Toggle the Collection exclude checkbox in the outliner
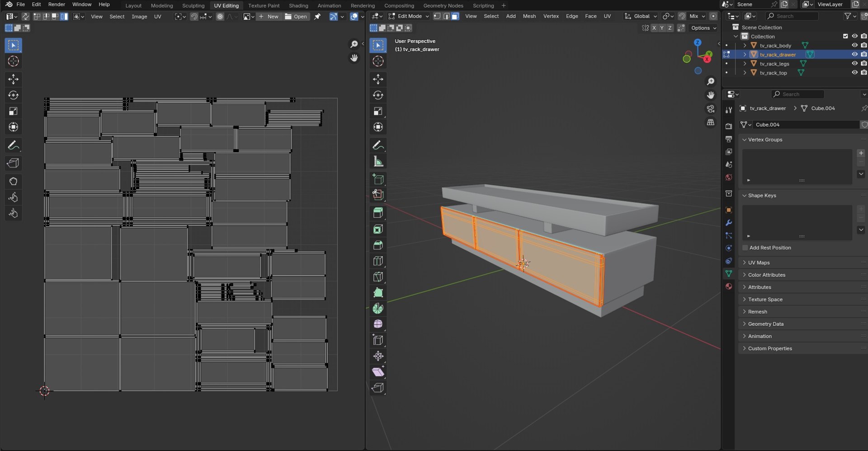 click(845, 36)
